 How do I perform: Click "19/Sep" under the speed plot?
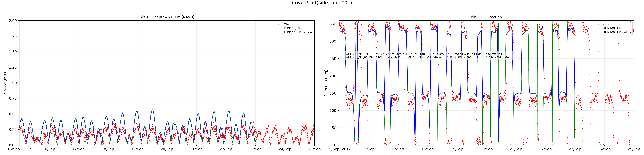tap(137, 149)
